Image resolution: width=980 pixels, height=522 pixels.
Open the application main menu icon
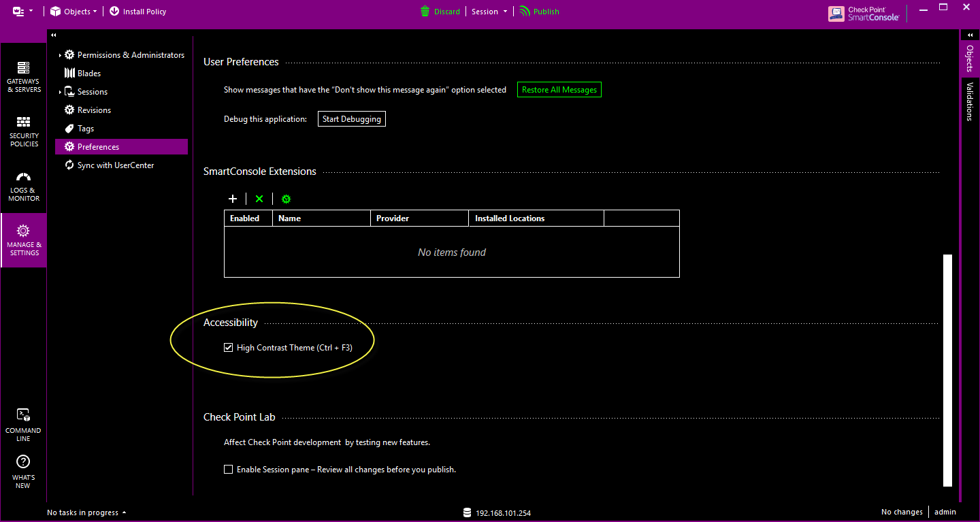pos(22,12)
